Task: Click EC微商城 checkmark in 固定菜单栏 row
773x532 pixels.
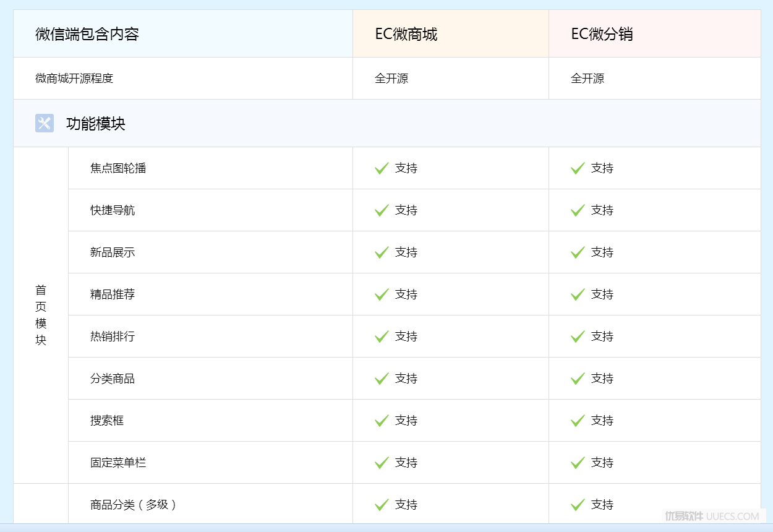Action: pos(382,463)
